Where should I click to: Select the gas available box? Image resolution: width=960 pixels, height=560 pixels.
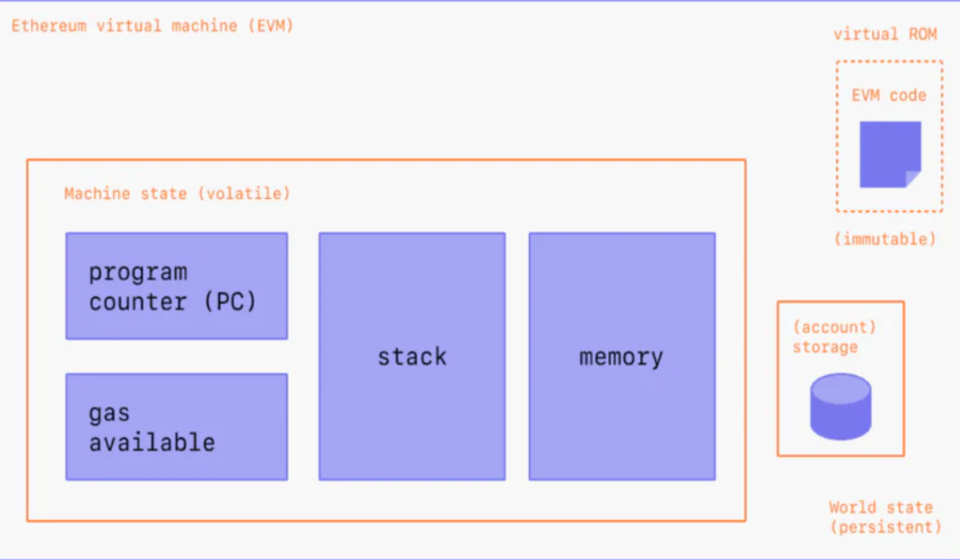point(177,426)
